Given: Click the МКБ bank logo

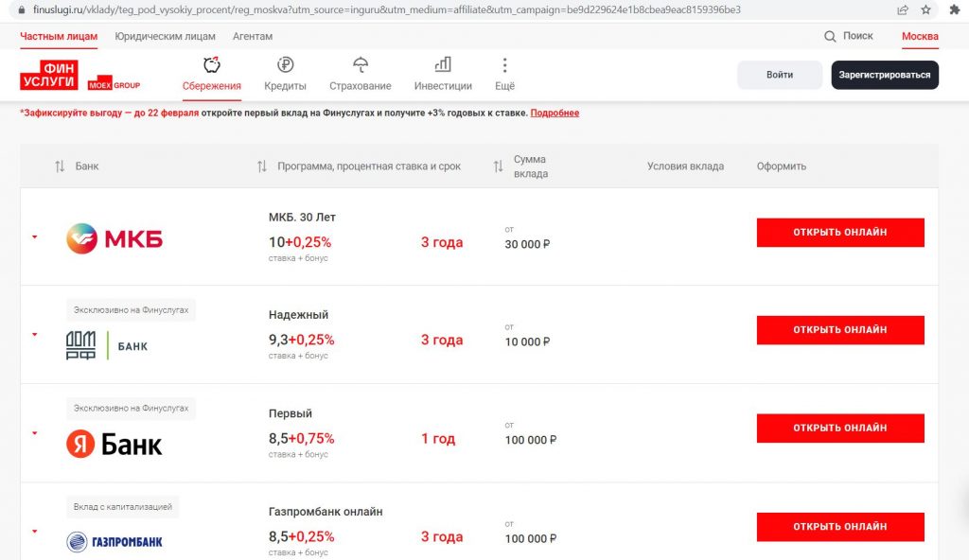Looking at the screenshot, I should 115,238.
